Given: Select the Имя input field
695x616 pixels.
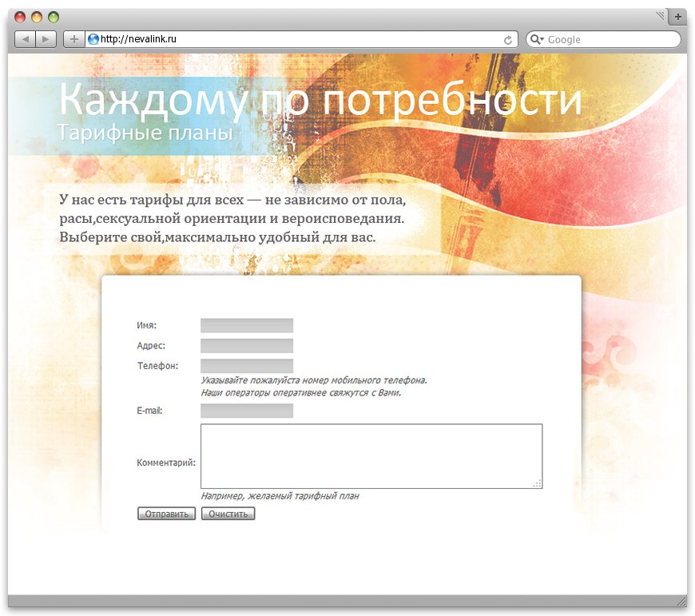Looking at the screenshot, I should 246,325.
